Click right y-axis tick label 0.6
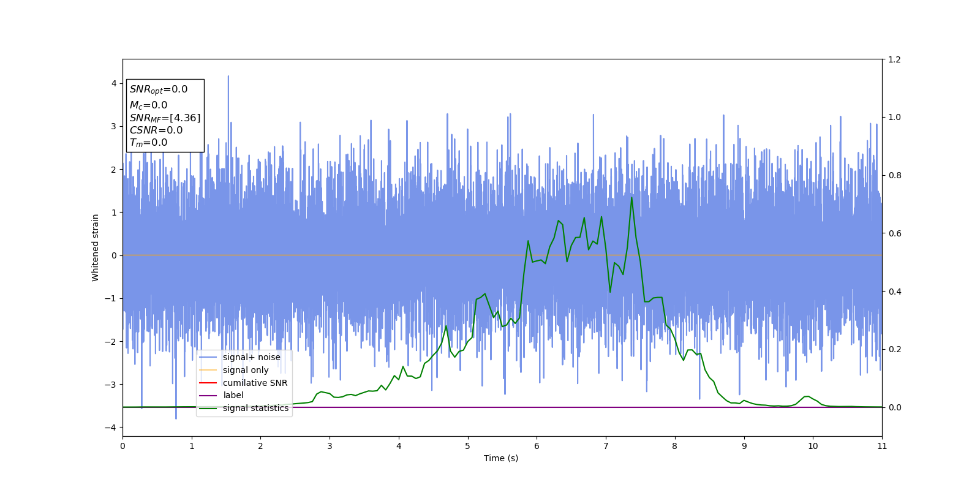The width and height of the screenshot is (980, 490). (894, 233)
